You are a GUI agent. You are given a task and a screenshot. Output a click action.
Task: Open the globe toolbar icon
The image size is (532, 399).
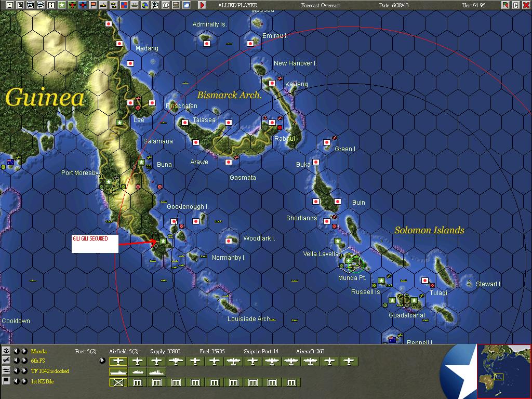145,5
